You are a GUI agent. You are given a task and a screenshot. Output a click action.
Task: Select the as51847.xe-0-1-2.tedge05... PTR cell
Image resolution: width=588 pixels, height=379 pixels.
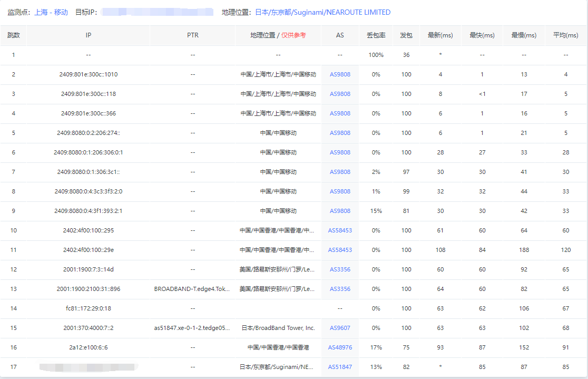tap(192, 328)
